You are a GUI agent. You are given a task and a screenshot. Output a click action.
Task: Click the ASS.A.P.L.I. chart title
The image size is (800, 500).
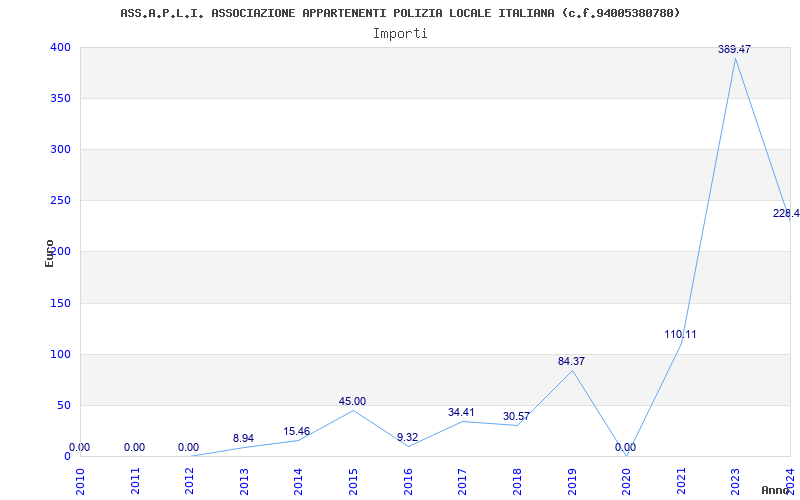click(400, 13)
